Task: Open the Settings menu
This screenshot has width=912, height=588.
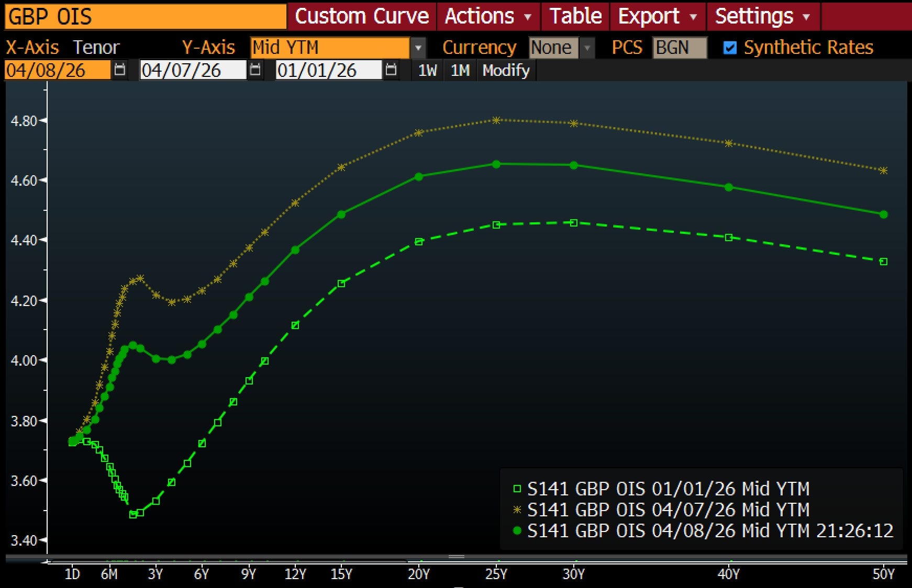Action: point(763,16)
